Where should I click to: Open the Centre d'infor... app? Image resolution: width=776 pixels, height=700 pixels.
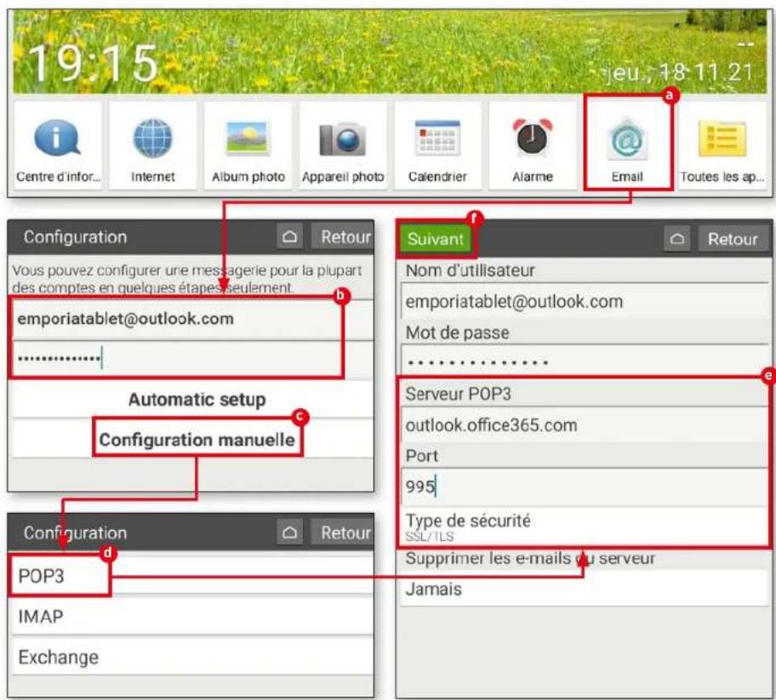58,146
